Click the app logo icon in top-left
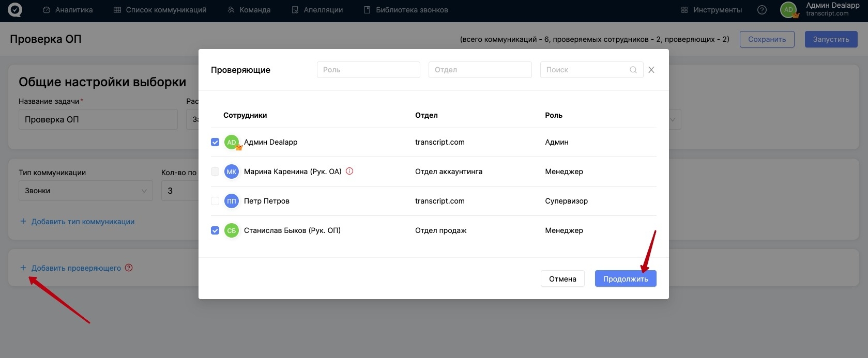Image resolution: width=868 pixels, height=358 pixels. pos(15,10)
